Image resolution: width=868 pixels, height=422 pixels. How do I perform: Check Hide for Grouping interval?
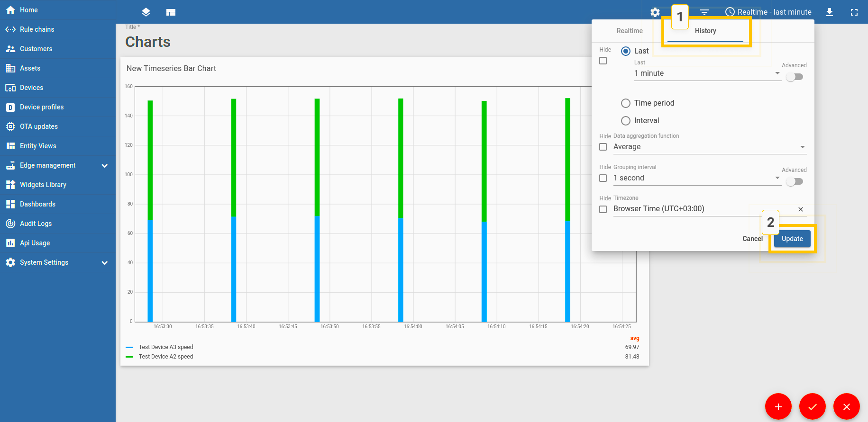coord(603,178)
